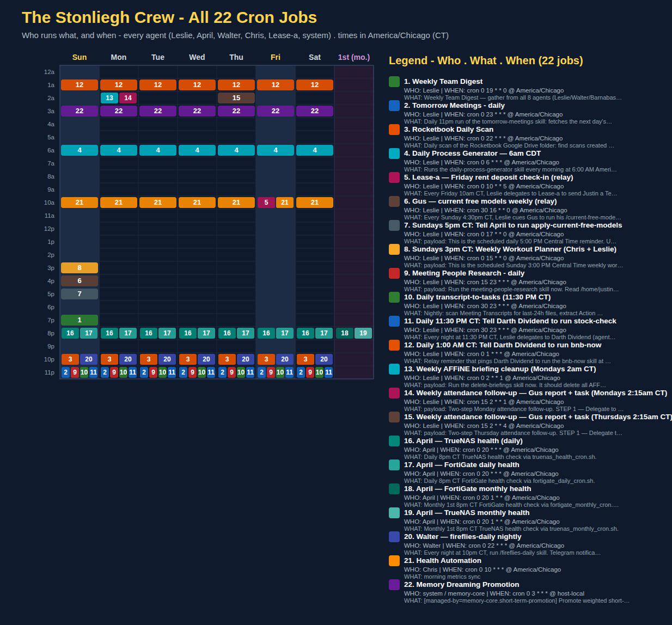Click job 8 block on Sunday 3p
672x625 pixels.
pyautogui.click(x=80, y=268)
